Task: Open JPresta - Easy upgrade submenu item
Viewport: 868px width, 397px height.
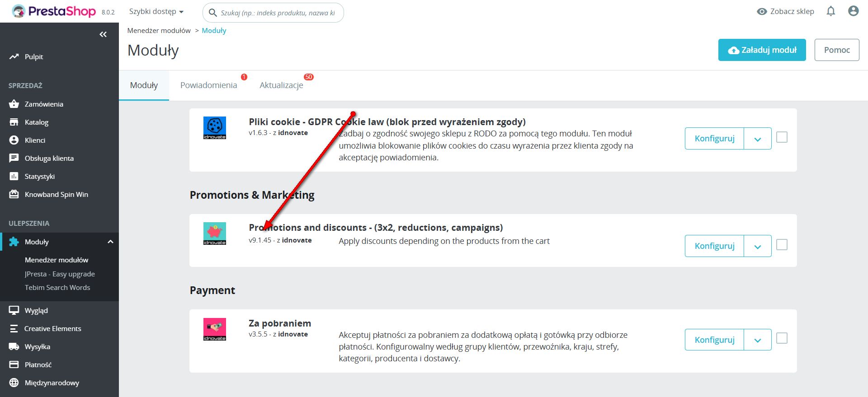Action: [x=60, y=274]
